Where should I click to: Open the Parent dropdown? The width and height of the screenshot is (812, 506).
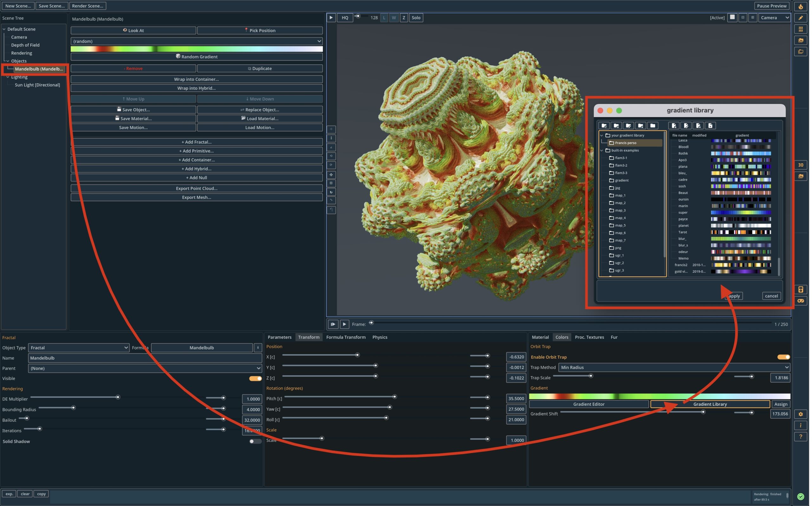click(145, 369)
